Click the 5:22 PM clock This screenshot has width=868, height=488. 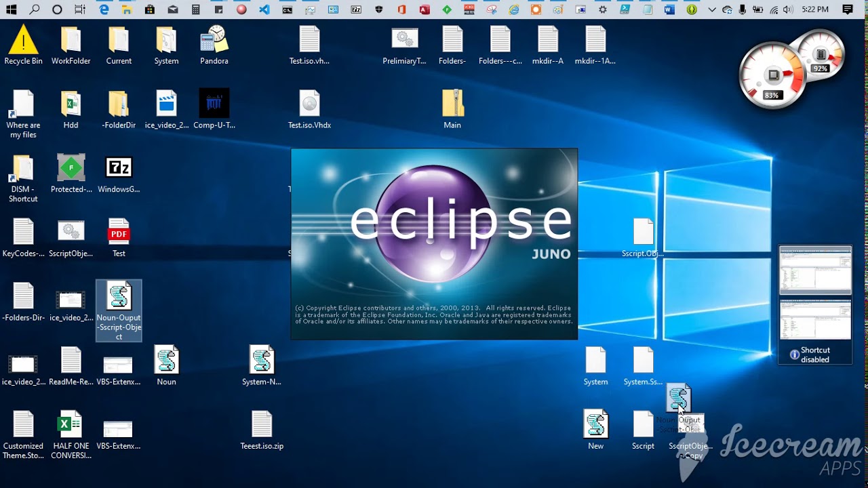(814, 9)
